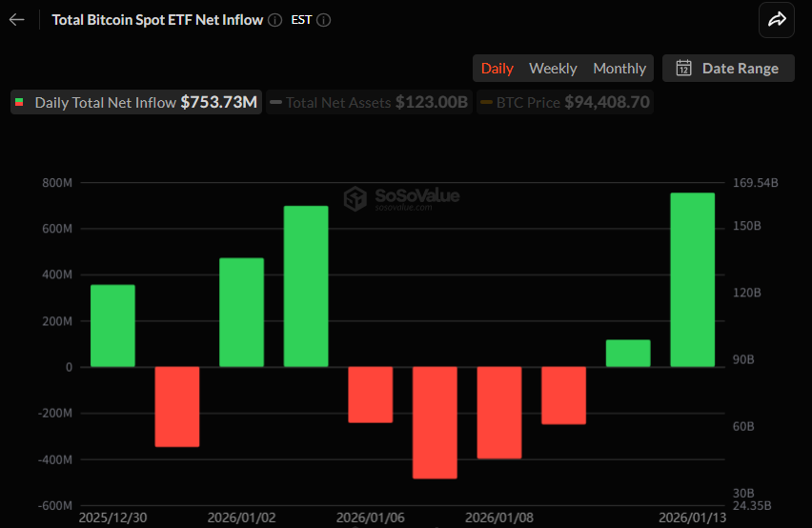The image size is (812, 528).
Task: Toggle Total Net Assets series visibility
Action: [368, 102]
